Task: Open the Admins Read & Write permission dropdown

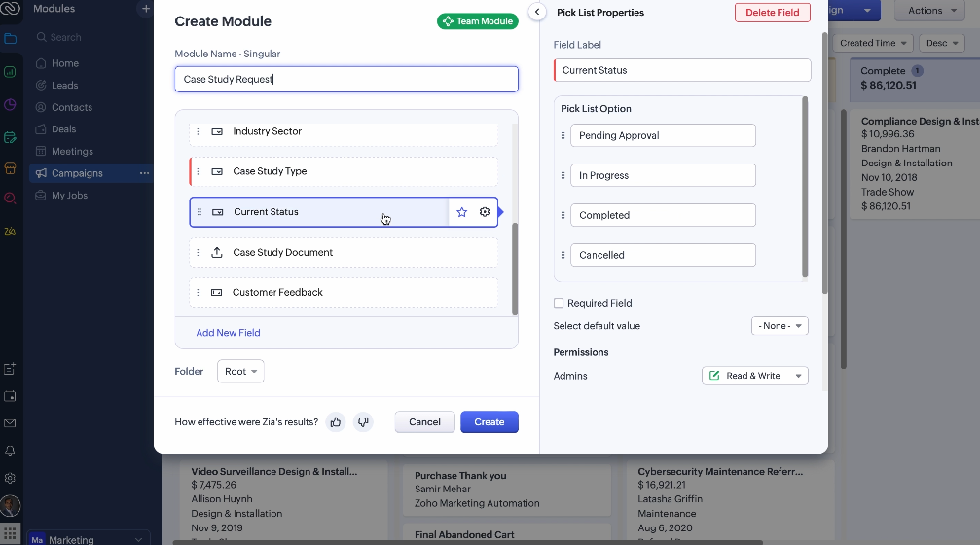Action: 755,376
